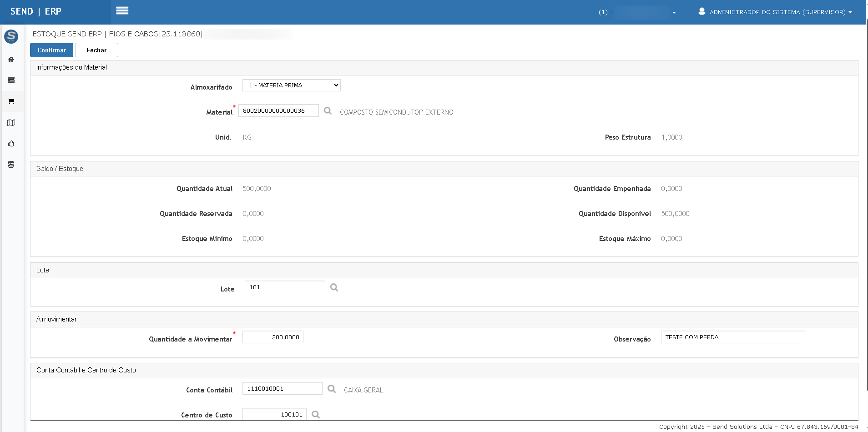Click the Quantidade a Movimentar input field
868x432 pixels.
(x=273, y=337)
